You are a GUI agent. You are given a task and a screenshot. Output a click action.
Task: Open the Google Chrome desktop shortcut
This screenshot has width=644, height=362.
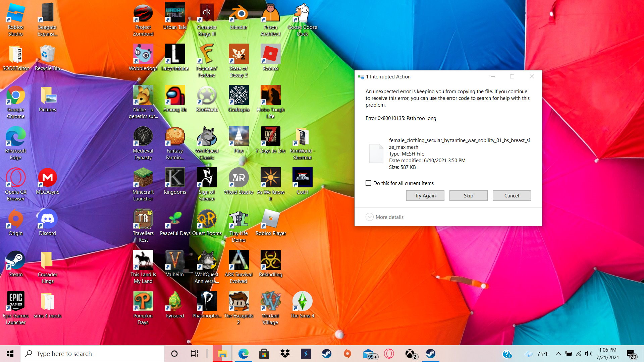tap(15, 102)
